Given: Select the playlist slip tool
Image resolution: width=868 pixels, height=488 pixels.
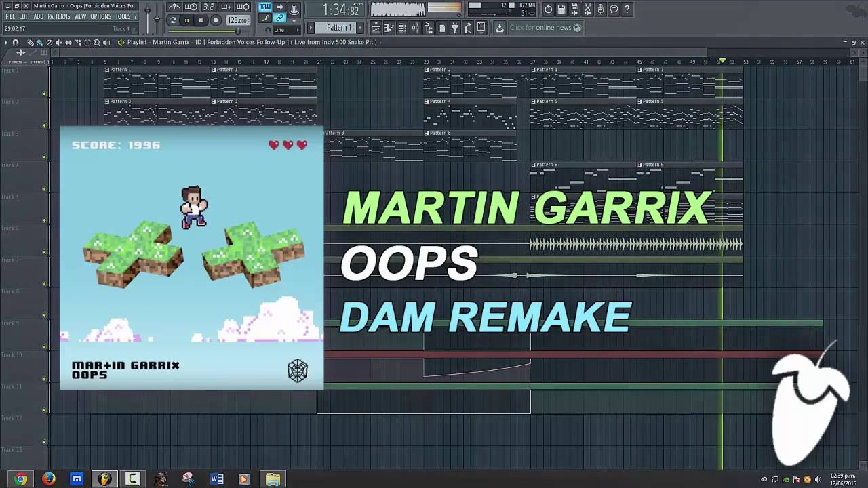Looking at the screenshot, I should pos(68,42).
